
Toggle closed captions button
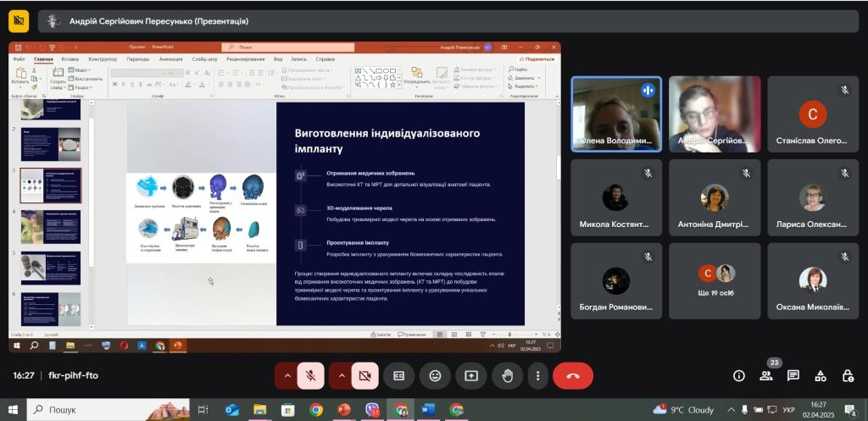(398, 375)
